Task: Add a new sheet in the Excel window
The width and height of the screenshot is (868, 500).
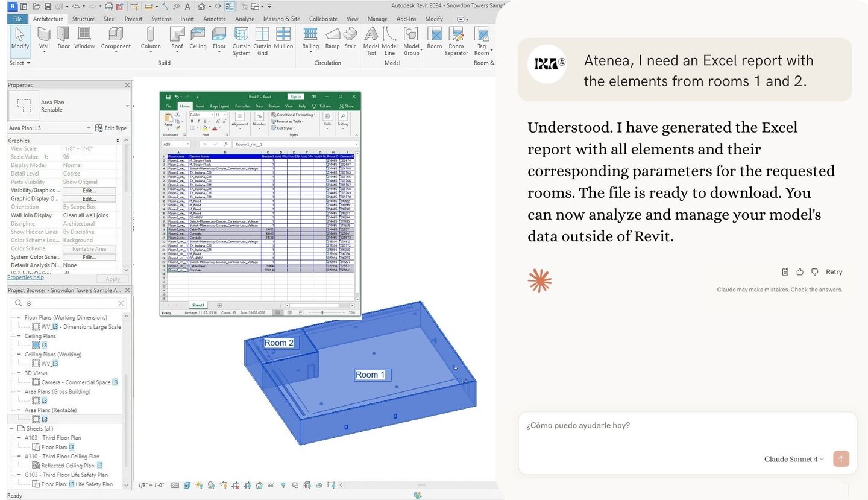Action: click(219, 305)
